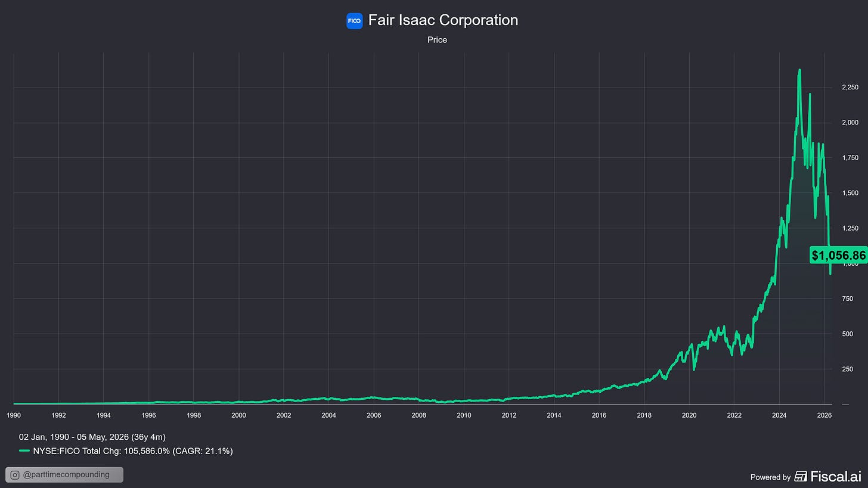
Task: Click the 2002 x-axis label
Action: point(284,415)
